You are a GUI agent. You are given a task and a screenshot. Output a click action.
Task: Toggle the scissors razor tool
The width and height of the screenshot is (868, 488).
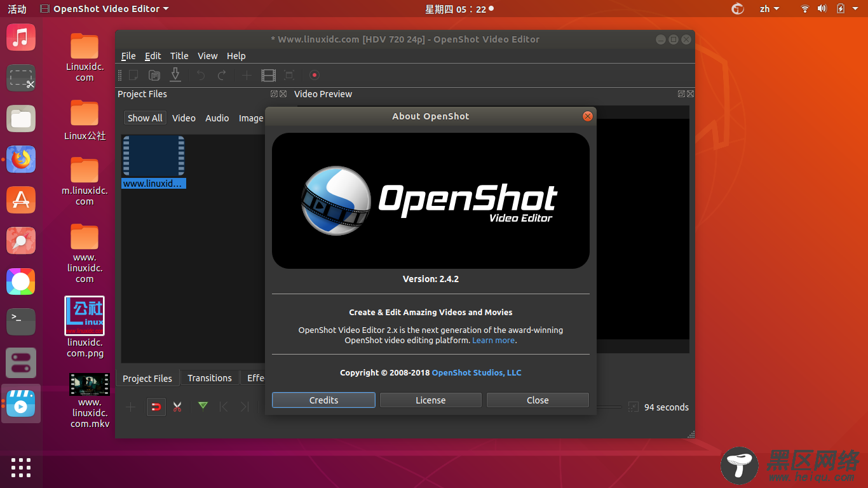point(177,407)
